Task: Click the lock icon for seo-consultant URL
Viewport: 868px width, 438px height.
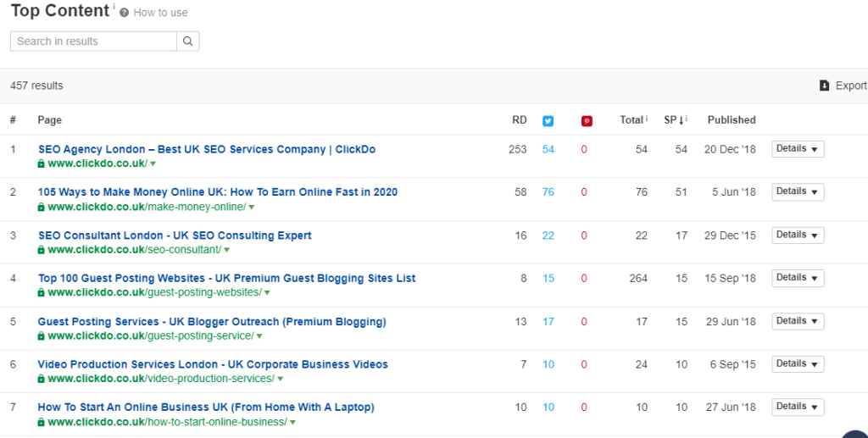Action: (41, 250)
